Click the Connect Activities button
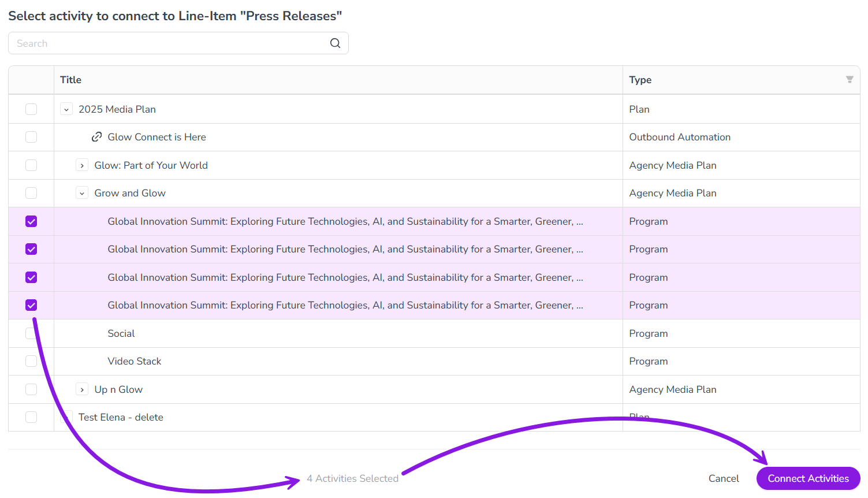This screenshot has width=868, height=498. pyautogui.click(x=808, y=478)
